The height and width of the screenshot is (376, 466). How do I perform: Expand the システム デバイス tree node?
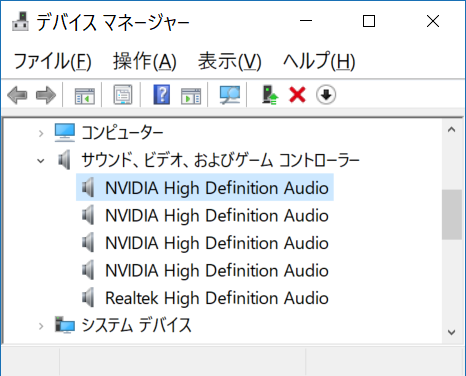[41, 326]
